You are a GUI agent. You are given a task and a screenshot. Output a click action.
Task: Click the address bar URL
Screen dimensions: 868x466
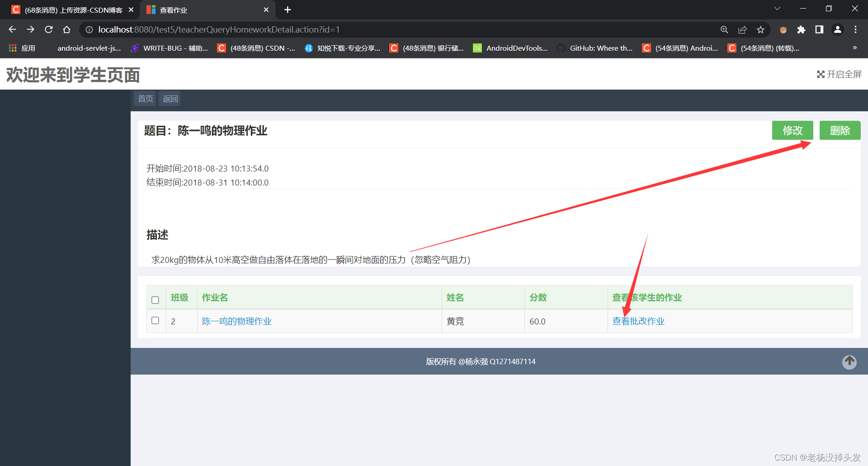[x=219, y=29]
